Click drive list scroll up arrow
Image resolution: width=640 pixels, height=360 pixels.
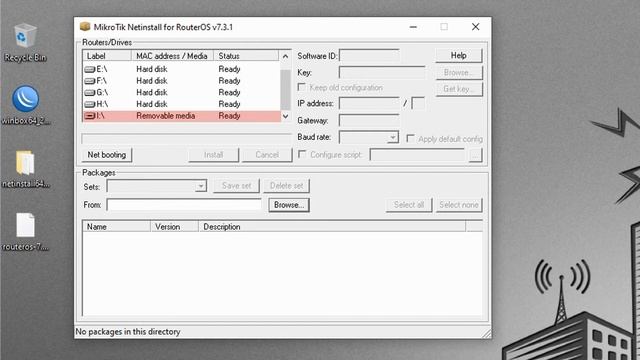[285, 56]
